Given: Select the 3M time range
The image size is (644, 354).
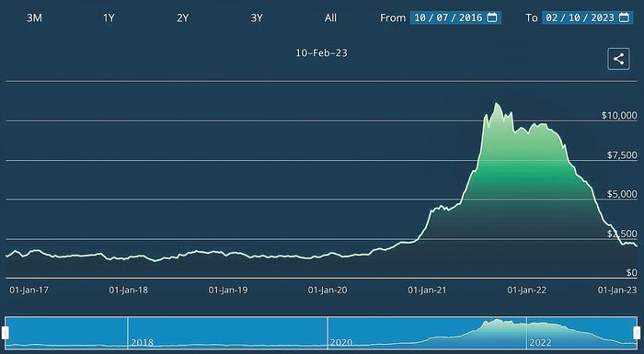Looking at the screenshot, I should [35, 18].
